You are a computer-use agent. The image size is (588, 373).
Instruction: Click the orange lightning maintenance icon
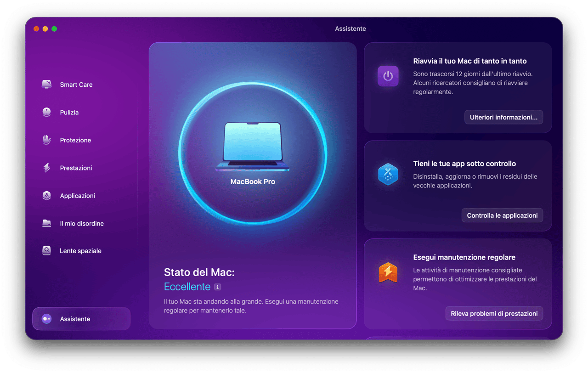388,272
